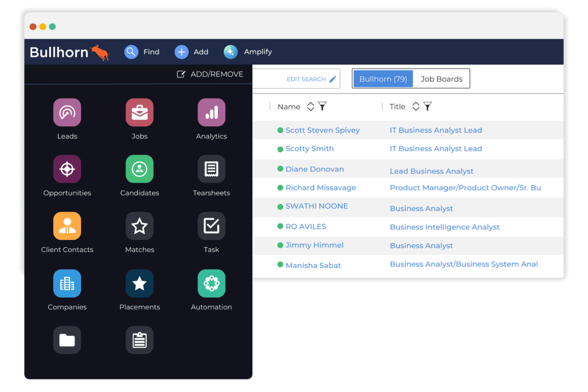Open the Task checkbox icon
This screenshot has height=392, width=588.
pos(211,226)
